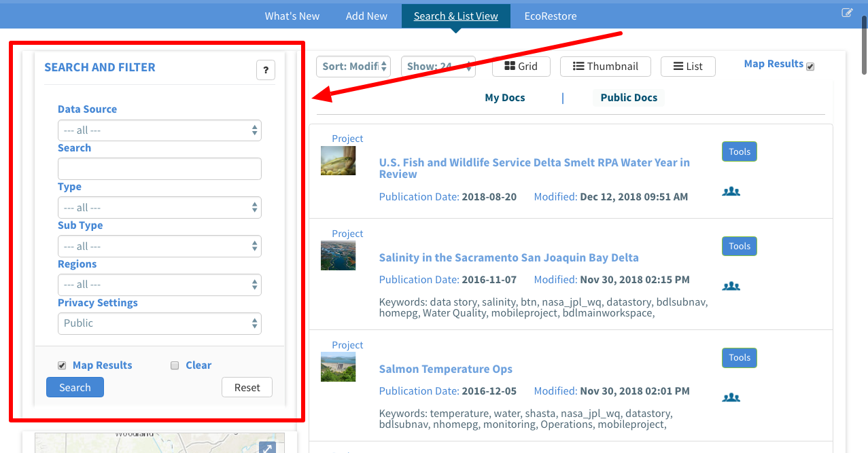The width and height of the screenshot is (868, 453).
Task: Open the Data Source dropdown
Action: tap(160, 130)
